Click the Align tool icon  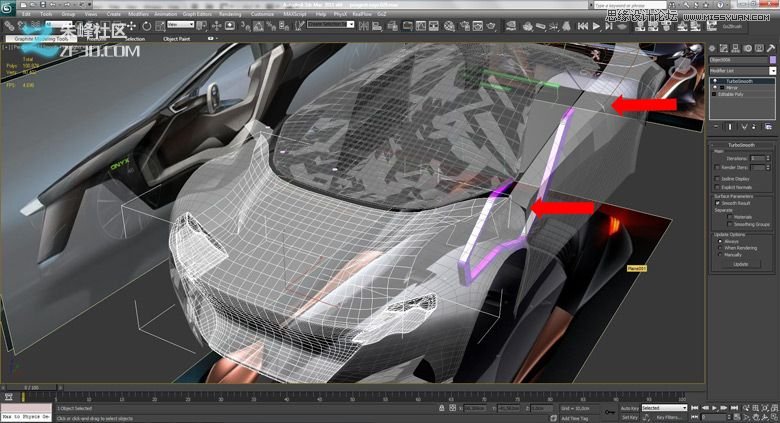(378, 25)
